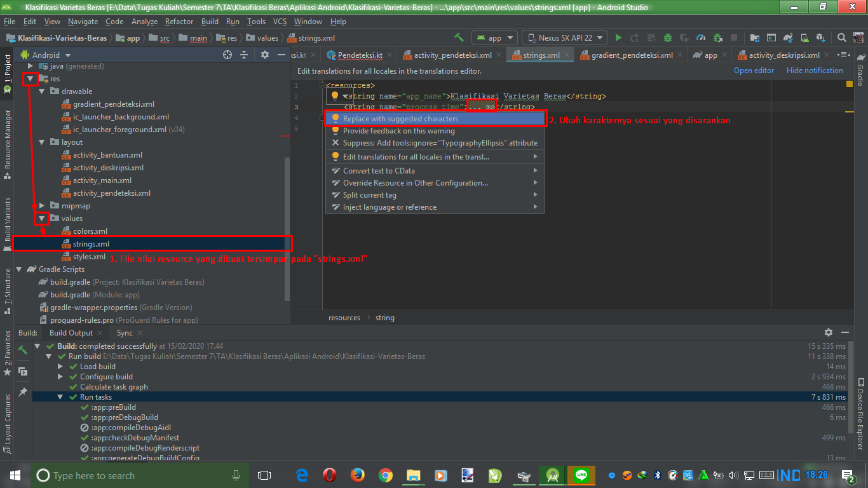The width and height of the screenshot is (868, 488).
Task: Click the Stop square icon
Action: (x=734, y=37)
